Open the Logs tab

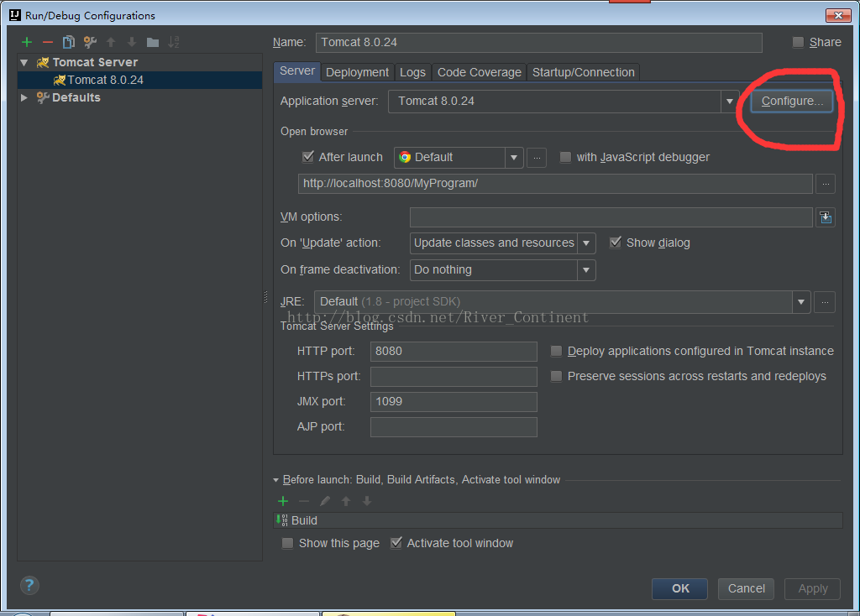412,72
